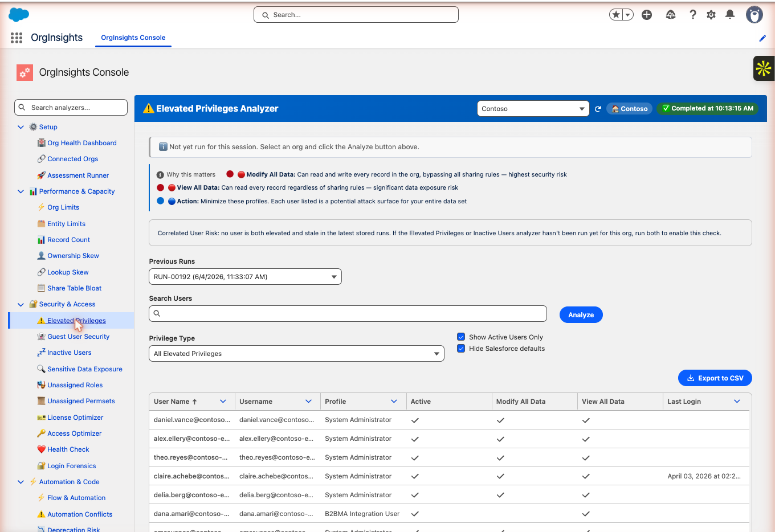Open the Notifications bell
The width and height of the screenshot is (775, 532).
(x=730, y=15)
